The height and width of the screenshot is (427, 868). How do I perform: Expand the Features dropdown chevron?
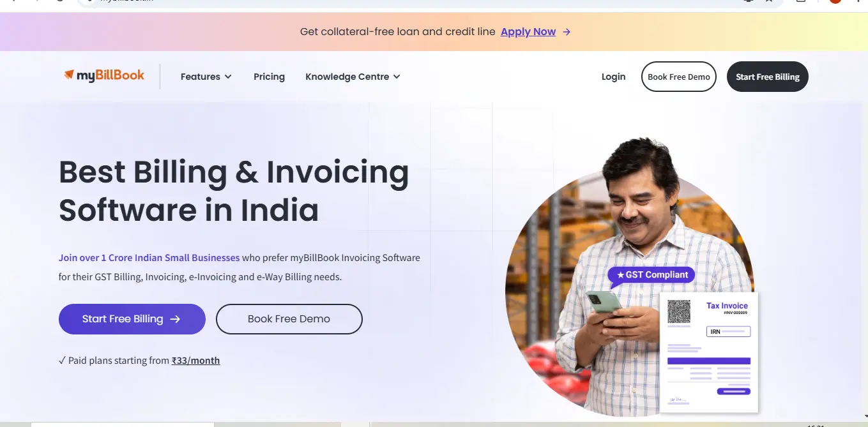228,77
